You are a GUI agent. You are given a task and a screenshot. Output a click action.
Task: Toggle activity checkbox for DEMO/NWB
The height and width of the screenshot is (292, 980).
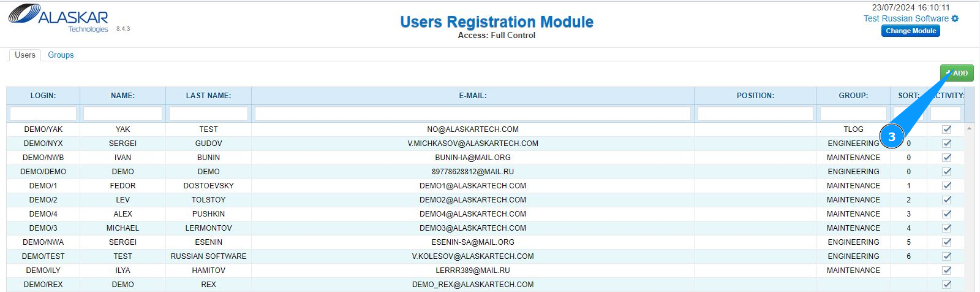tap(947, 157)
